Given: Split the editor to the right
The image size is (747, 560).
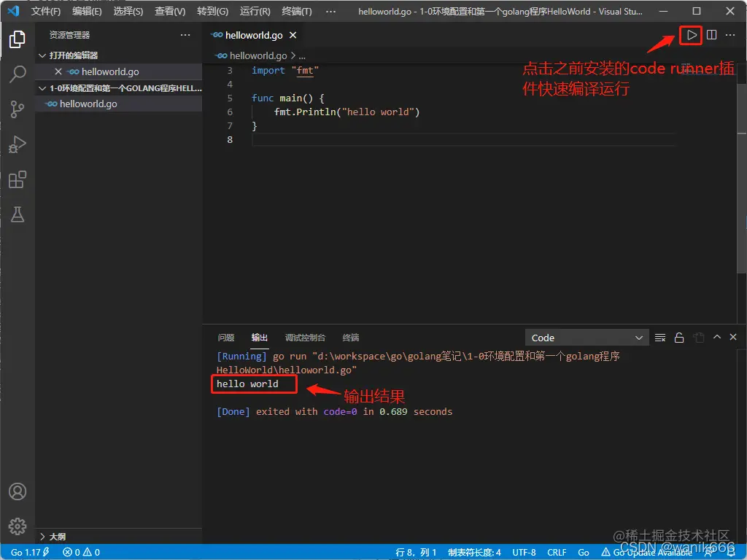Looking at the screenshot, I should [x=711, y=35].
